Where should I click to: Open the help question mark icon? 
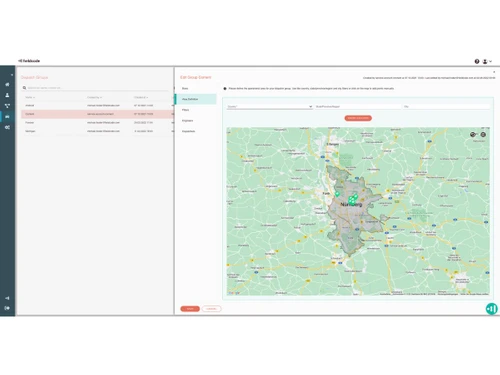[x=477, y=61]
